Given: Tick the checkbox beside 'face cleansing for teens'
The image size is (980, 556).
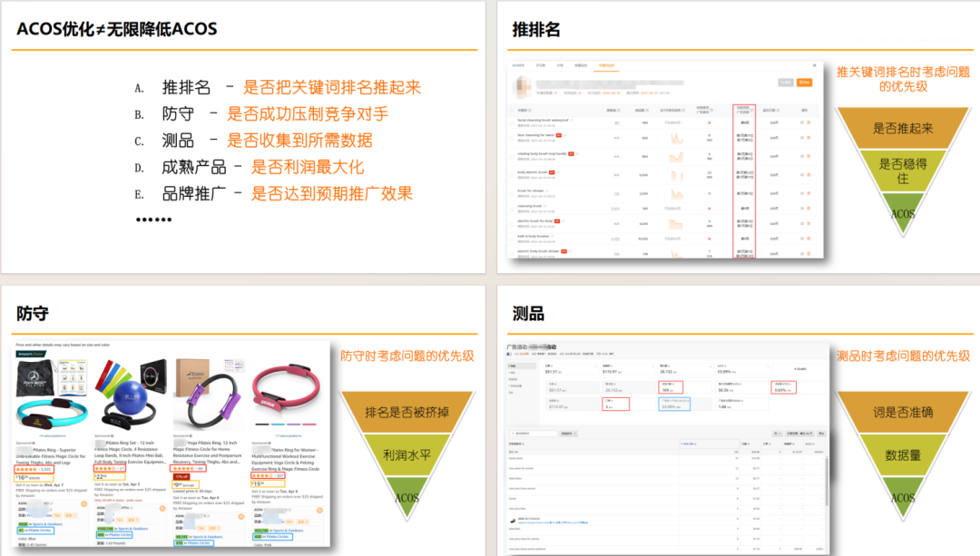Looking at the screenshot, I should click(x=513, y=138).
